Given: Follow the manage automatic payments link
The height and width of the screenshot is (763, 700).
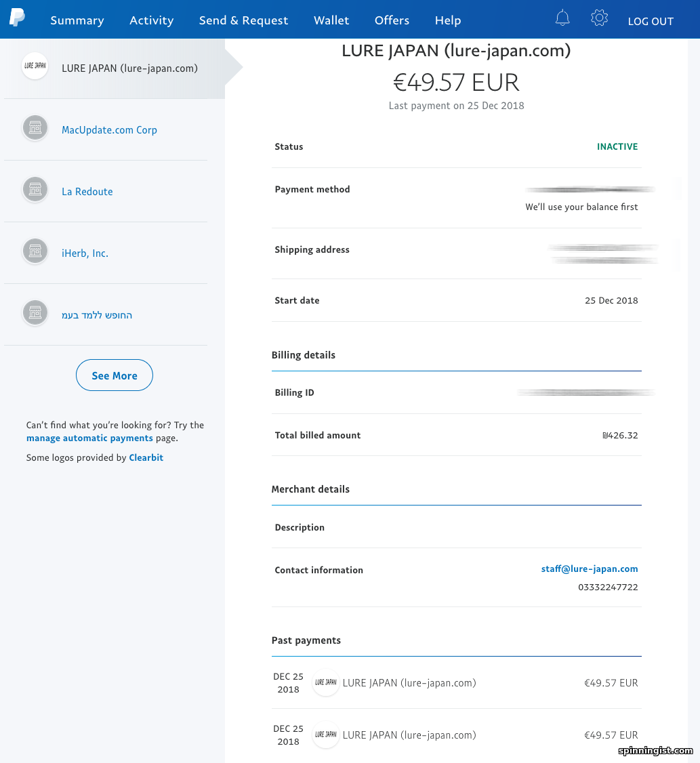Looking at the screenshot, I should [89, 438].
